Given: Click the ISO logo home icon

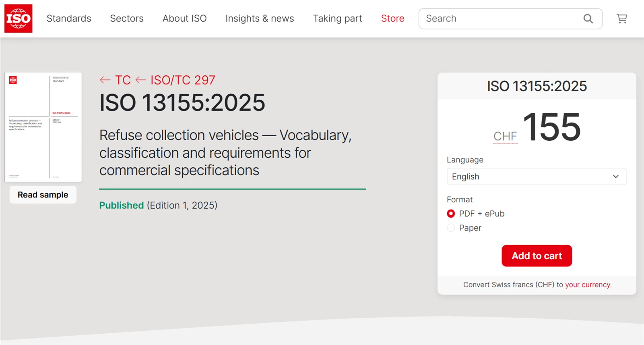Looking at the screenshot, I should coord(19,19).
